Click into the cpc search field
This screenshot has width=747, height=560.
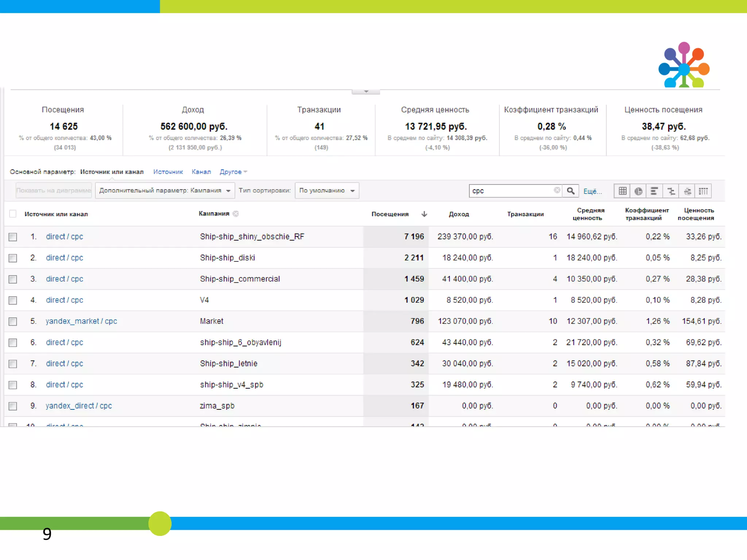[511, 191]
